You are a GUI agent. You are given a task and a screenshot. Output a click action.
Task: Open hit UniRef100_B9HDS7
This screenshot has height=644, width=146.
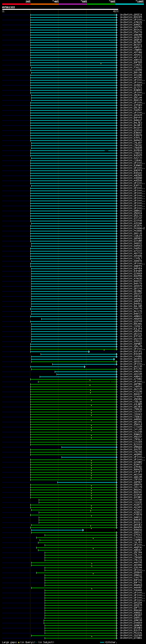tap(131, 25)
